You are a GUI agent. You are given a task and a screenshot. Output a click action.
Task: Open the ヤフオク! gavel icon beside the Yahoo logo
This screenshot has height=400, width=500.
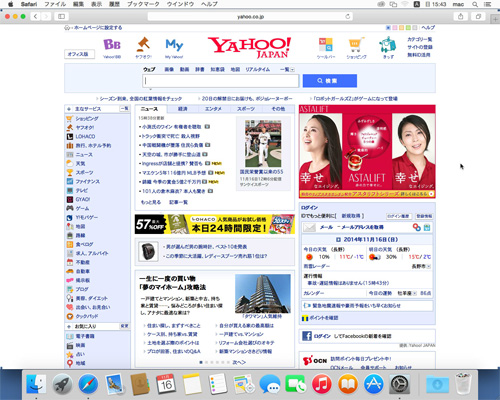pyautogui.click(x=143, y=45)
